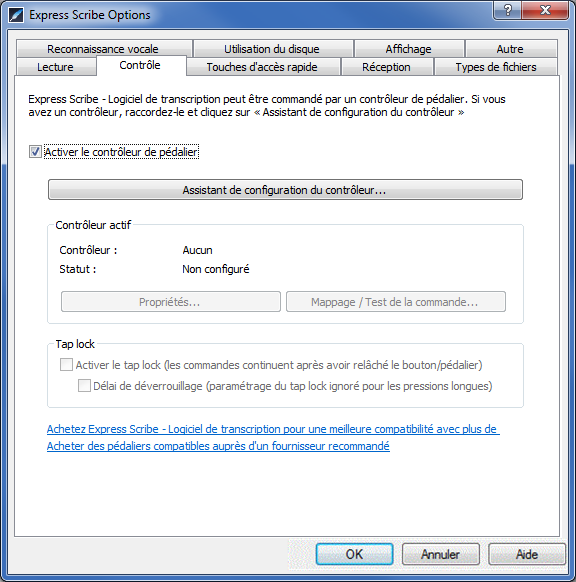Image resolution: width=576 pixels, height=582 pixels.
Task: Go to the Affichage tab
Action: tap(408, 49)
